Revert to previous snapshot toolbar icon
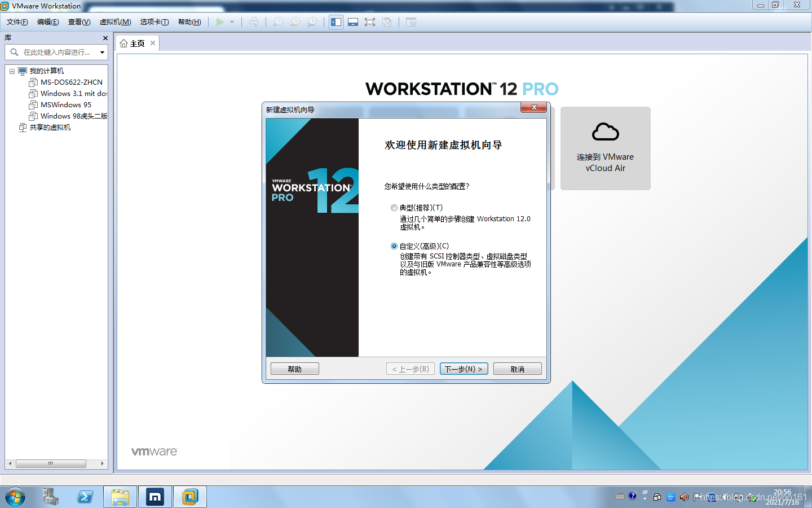Image resolution: width=812 pixels, height=508 pixels. 295,22
